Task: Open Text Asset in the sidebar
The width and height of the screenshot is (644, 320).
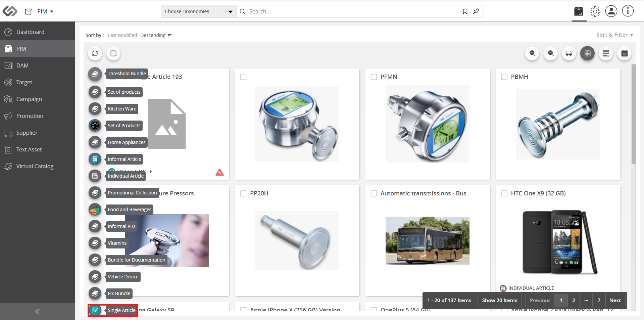Action: (38, 149)
